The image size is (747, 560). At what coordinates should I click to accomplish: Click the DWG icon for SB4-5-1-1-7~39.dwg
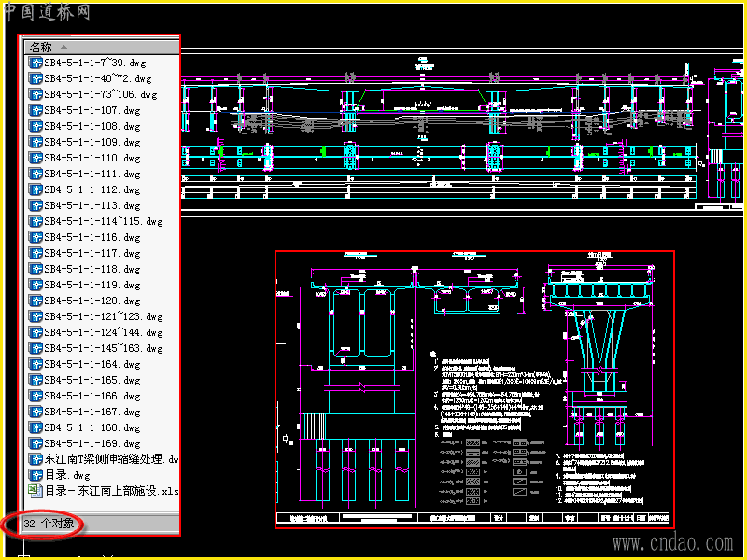(35, 63)
